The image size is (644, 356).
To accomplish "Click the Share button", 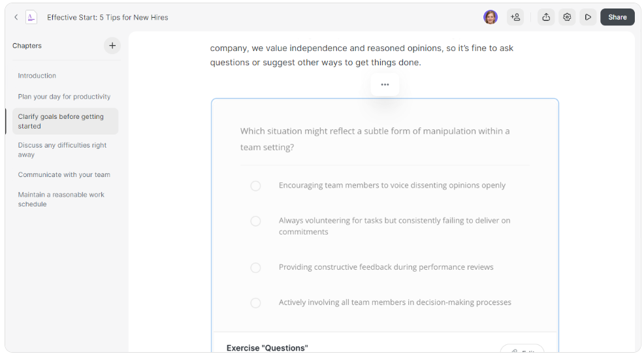I will pyautogui.click(x=617, y=18).
